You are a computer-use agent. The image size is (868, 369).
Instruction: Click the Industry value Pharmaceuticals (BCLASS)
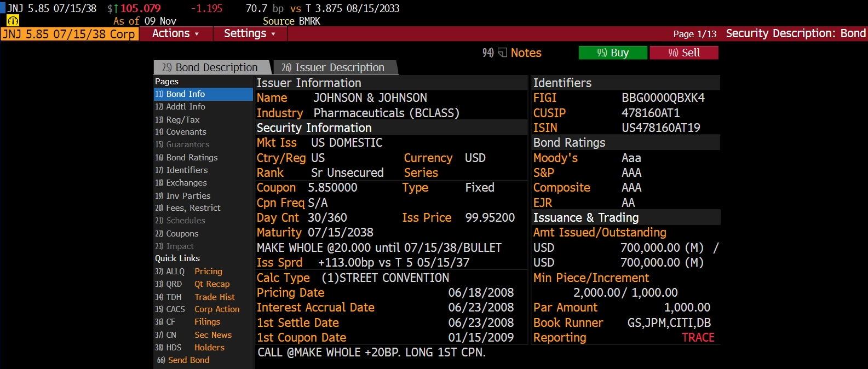point(386,113)
